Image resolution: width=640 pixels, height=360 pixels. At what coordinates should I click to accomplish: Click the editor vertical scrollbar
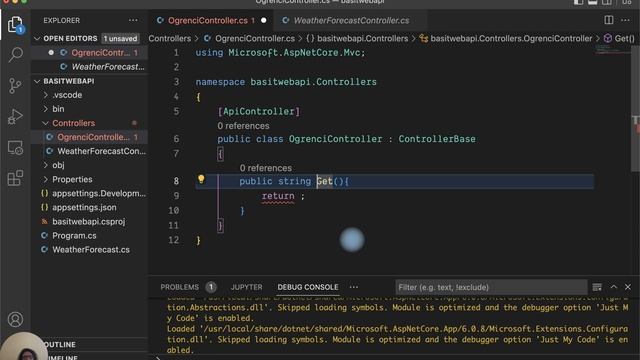[635, 108]
